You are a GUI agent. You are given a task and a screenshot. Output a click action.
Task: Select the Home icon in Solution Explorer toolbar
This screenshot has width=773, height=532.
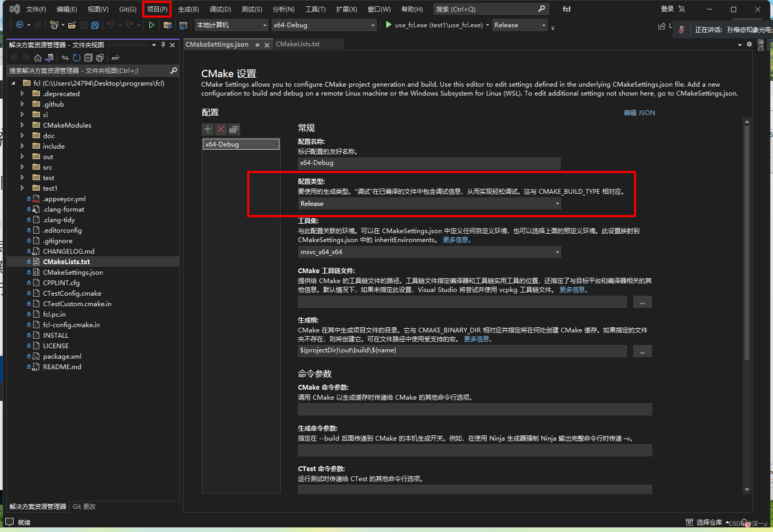tap(38, 58)
